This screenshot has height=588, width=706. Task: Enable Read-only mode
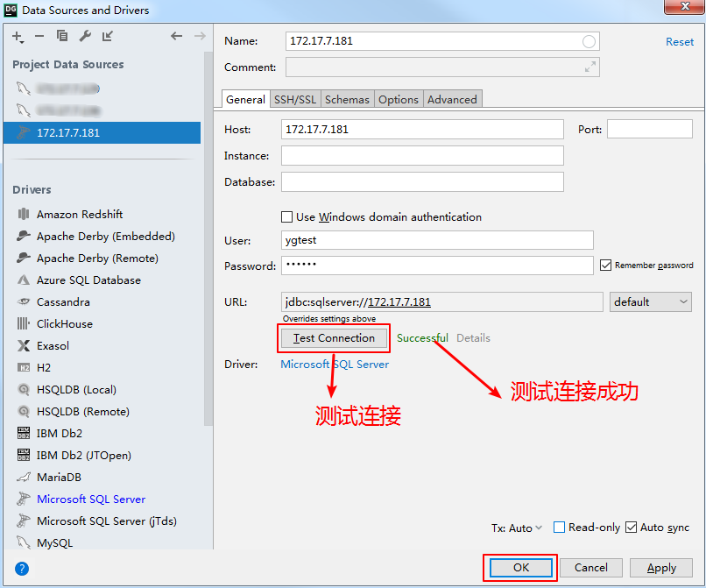point(558,528)
